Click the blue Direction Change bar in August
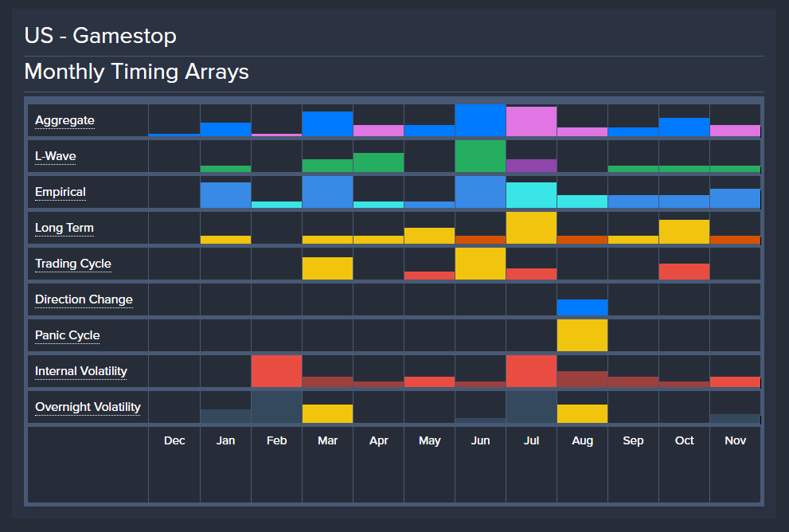The height and width of the screenshot is (532, 789). (x=582, y=307)
